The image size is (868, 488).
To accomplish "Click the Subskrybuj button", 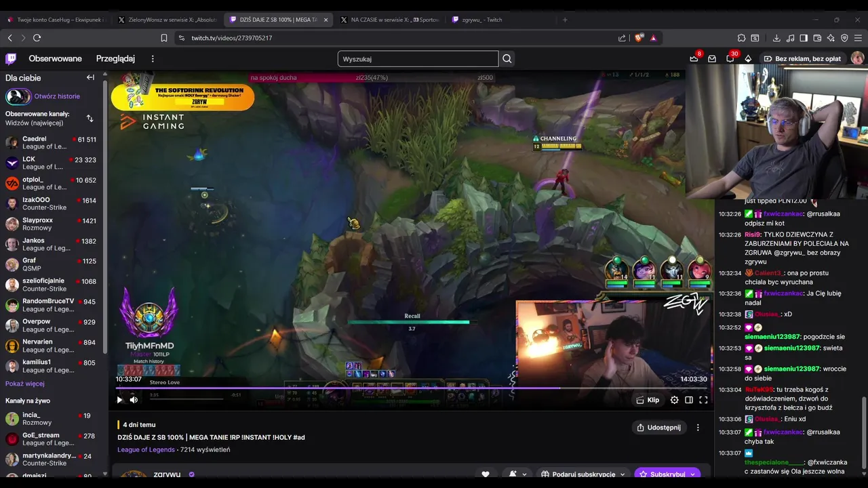I will click(x=667, y=474).
